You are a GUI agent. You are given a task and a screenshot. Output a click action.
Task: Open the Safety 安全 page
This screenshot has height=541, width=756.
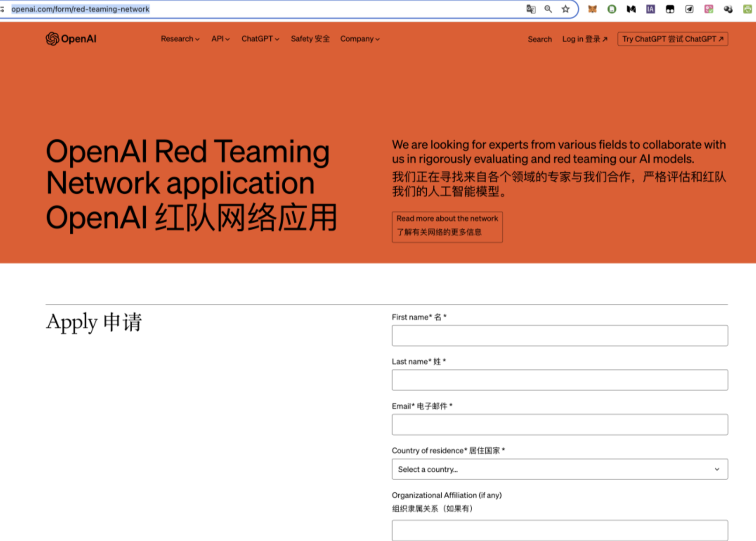tap(310, 39)
